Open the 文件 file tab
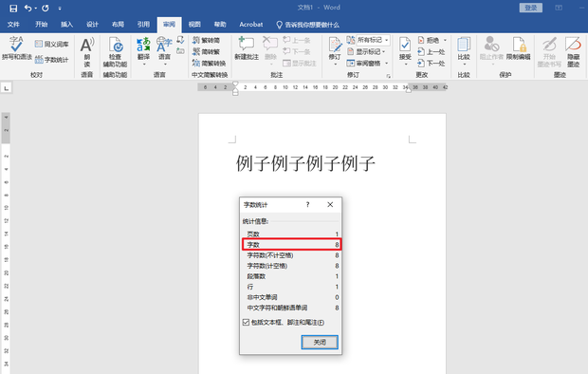The width and height of the screenshot is (588, 374). pyautogui.click(x=13, y=25)
